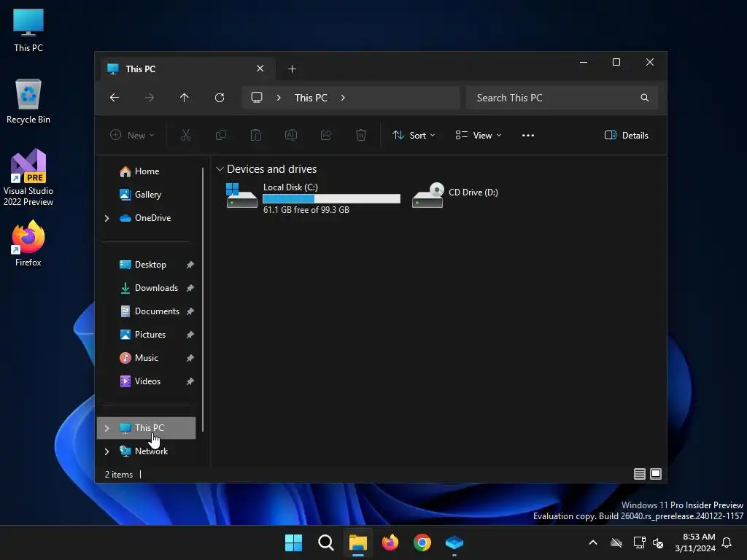747x560 pixels.
Task: Open the Windows Start menu
Action: pos(293,542)
